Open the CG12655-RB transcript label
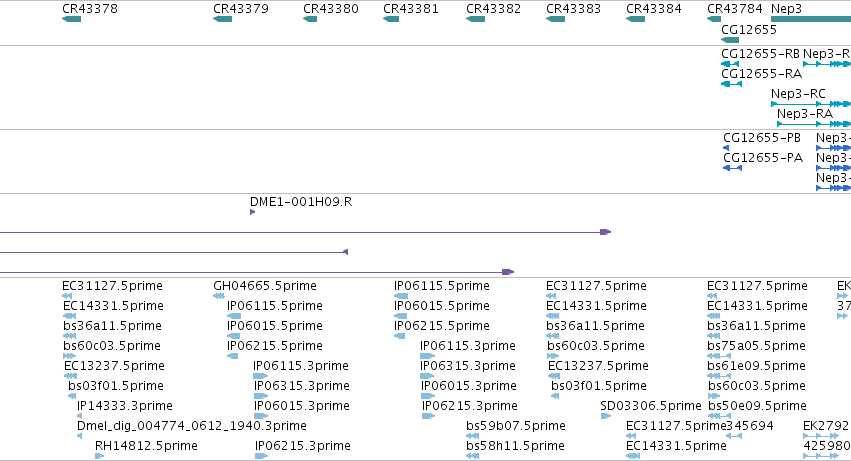Viewport: 851px width, 461px height. (760, 54)
